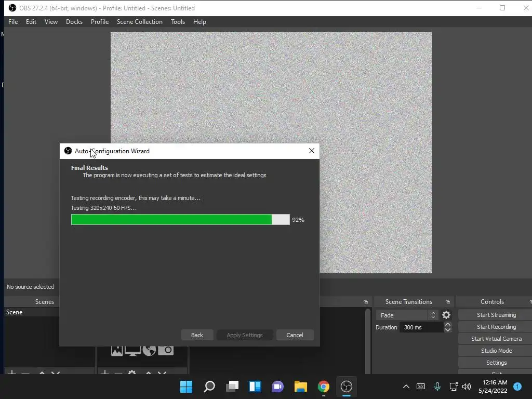Select the Scene item in Scenes list
532x399 pixels.
pos(32,312)
